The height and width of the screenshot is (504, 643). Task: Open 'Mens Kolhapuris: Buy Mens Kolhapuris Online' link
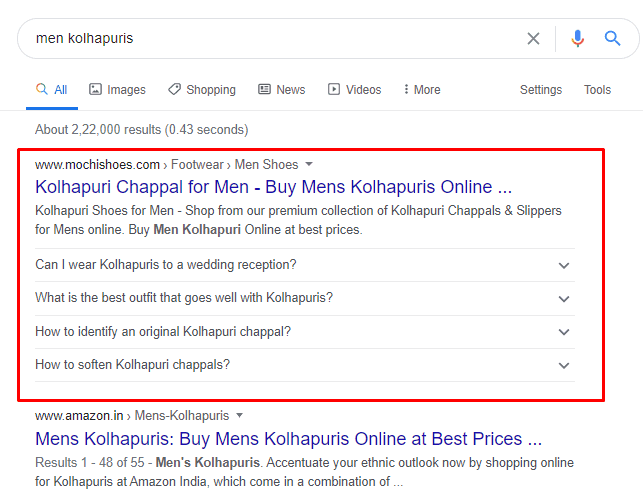289,439
